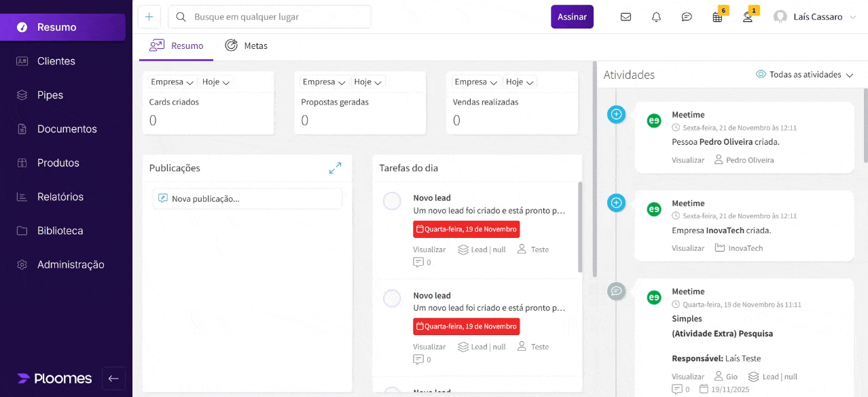The height and width of the screenshot is (397, 868).
Task: Click Visualizar link on InovaTech activity
Action: click(688, 248)
